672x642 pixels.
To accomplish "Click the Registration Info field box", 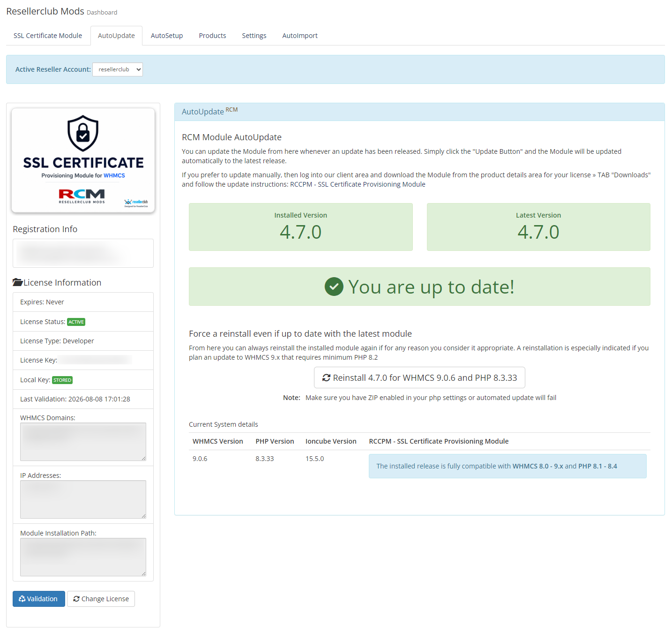I will 83,253.
